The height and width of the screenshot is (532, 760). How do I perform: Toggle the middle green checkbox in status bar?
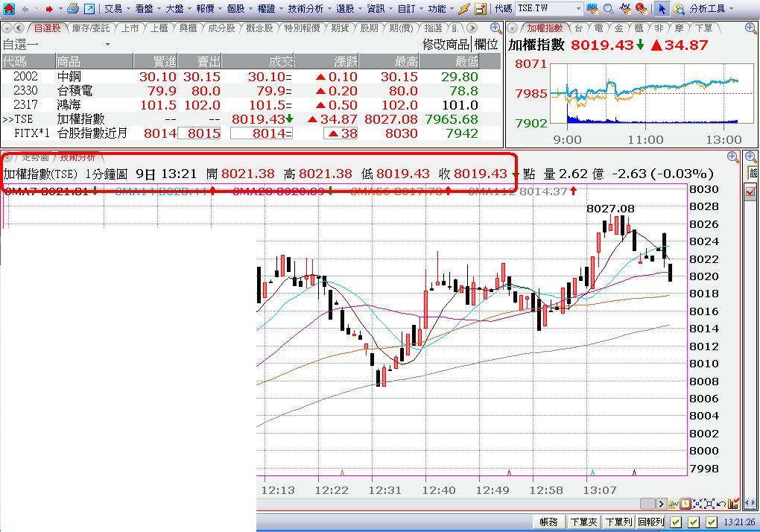coord(694,522)
